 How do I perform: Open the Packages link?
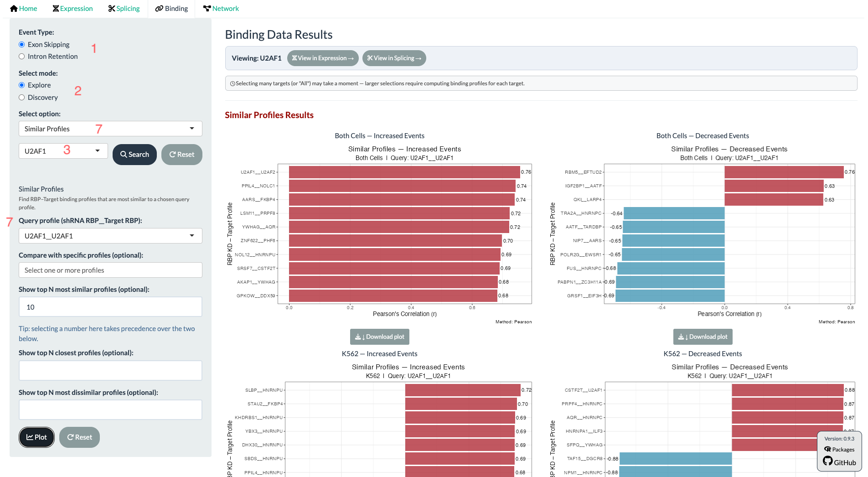coord(839,449)
